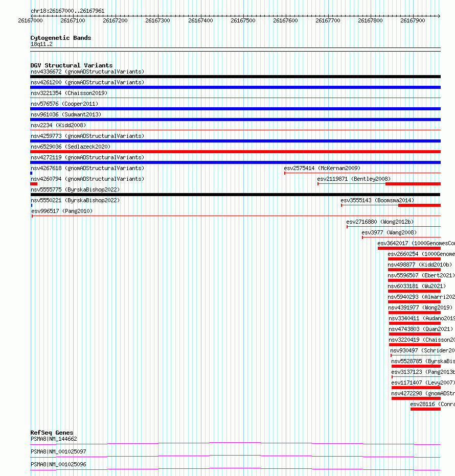
Task: Click ruler position 26167500
Action: coord(243,20)
